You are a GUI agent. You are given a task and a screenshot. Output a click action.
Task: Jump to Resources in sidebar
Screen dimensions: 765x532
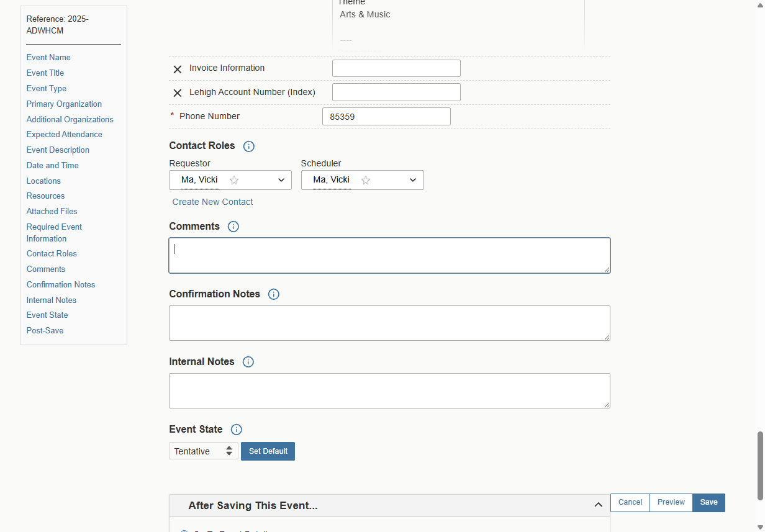click(45, 196)
